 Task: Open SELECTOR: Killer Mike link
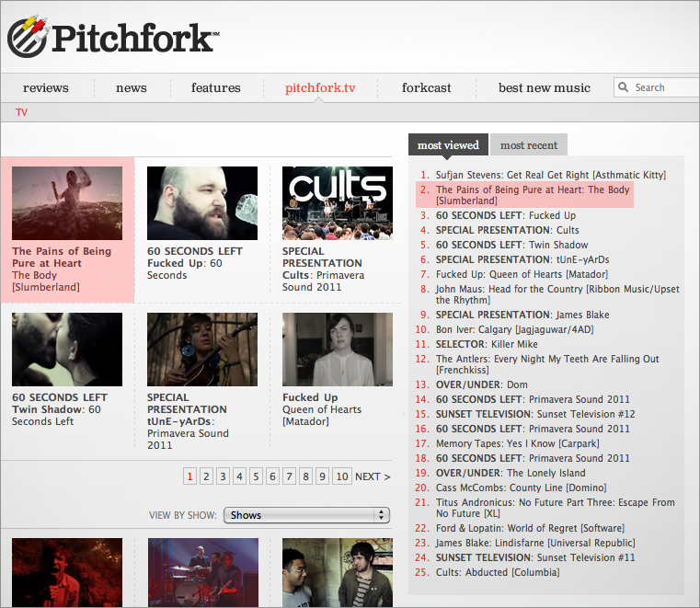pos(487,345)
